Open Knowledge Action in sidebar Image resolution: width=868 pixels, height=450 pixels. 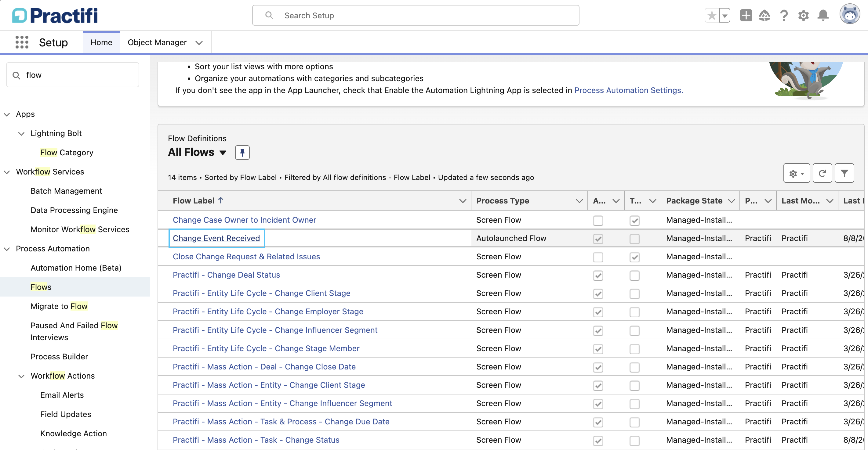[x=74, y=433]
